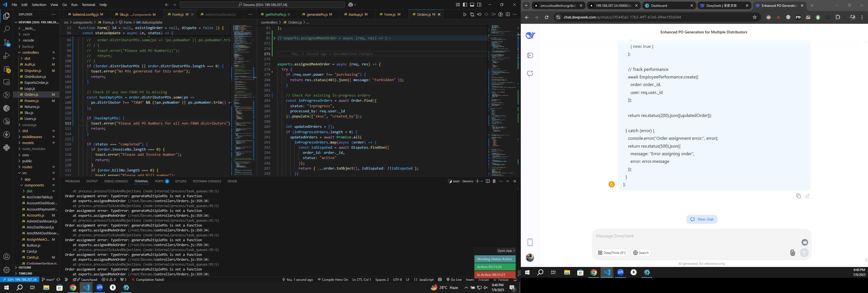Bookmark this page with star icon in Chrome
Screen dimensions: 868x293
click(754, 17)
